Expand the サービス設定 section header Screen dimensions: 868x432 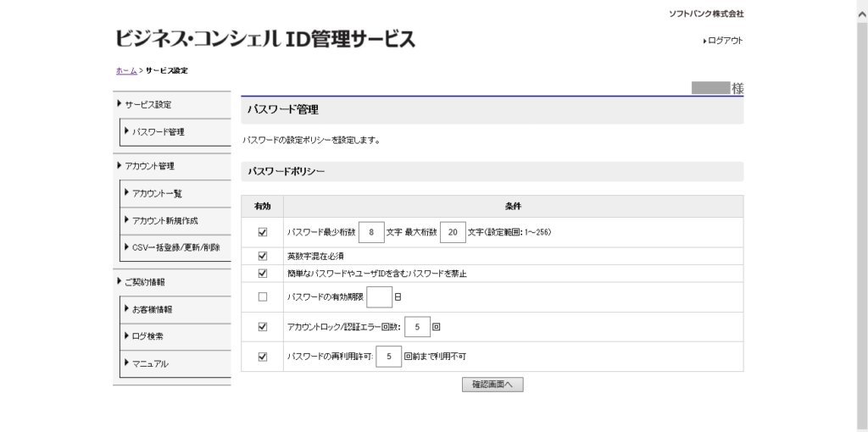[147, 105]
